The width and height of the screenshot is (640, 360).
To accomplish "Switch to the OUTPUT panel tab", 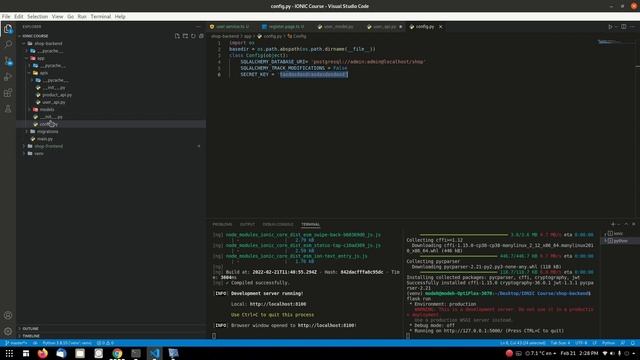I will pyautogui.click(x=247, y=224).
